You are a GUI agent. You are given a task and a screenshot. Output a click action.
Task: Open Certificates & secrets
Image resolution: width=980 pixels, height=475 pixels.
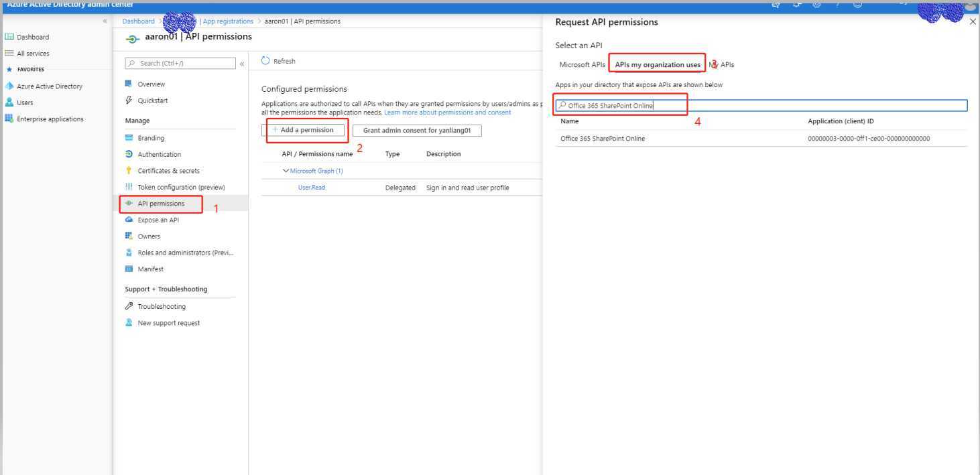[x=168, y=171]
